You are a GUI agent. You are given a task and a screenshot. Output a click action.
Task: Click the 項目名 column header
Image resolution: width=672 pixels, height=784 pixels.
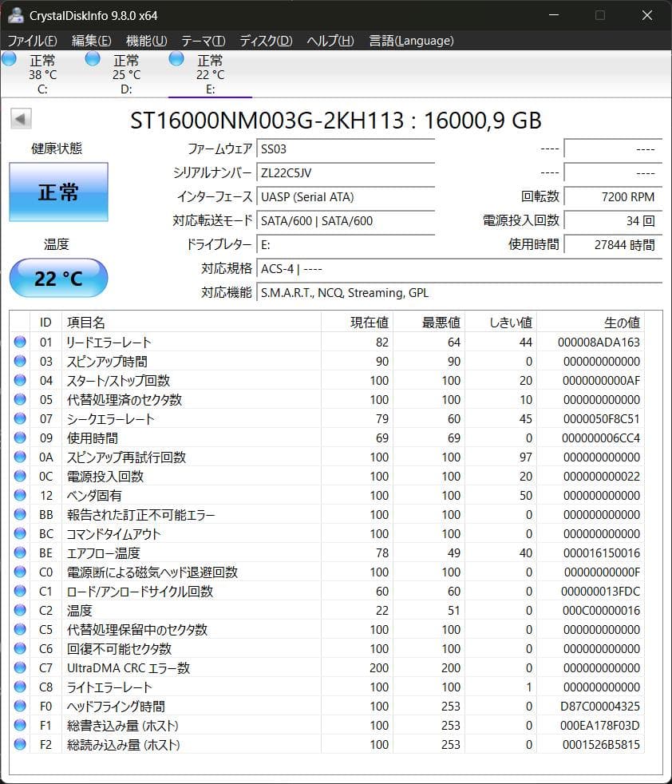[191, 322]
